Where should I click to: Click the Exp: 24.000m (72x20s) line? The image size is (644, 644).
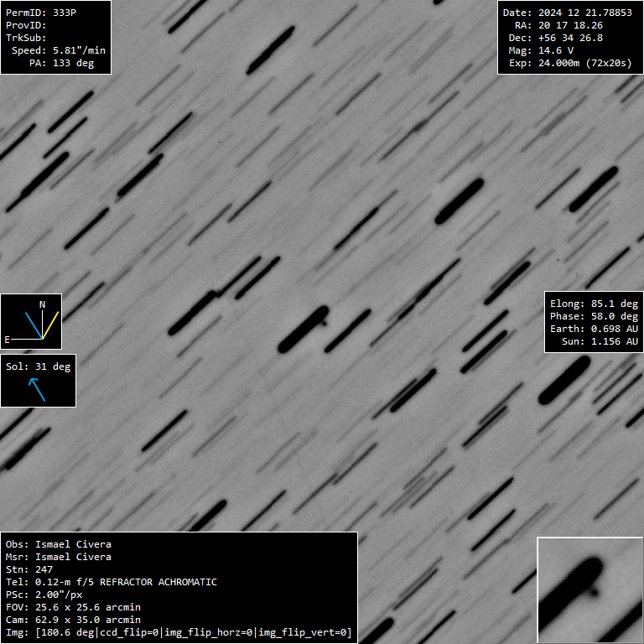coord(570,63)
